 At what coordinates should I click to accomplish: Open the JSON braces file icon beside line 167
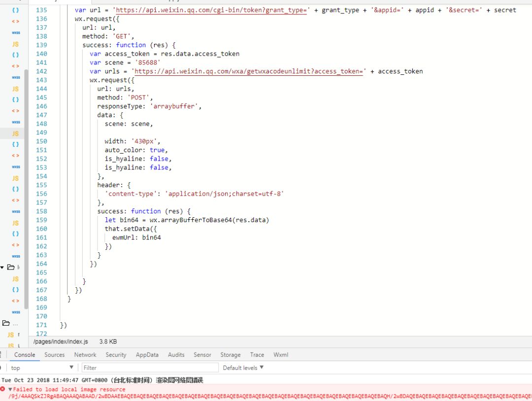point(15,290)
